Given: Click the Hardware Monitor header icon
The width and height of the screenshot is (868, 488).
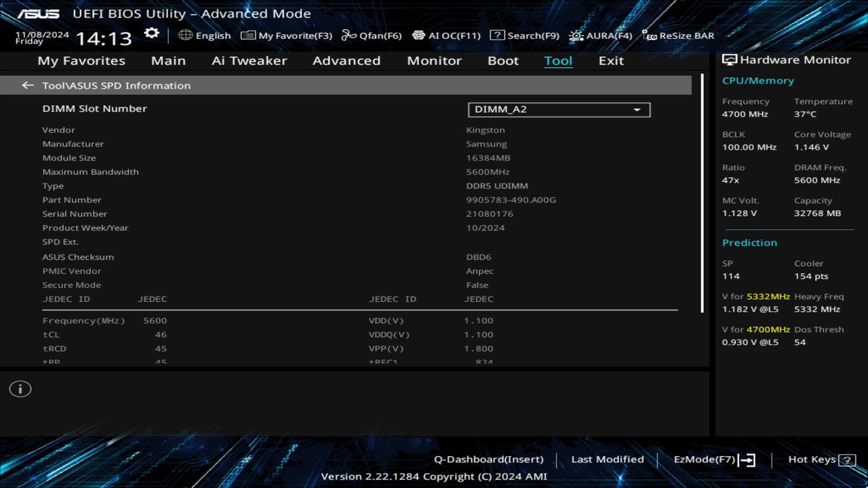Looking at the screenshot, I should click(x=730, y=60).
